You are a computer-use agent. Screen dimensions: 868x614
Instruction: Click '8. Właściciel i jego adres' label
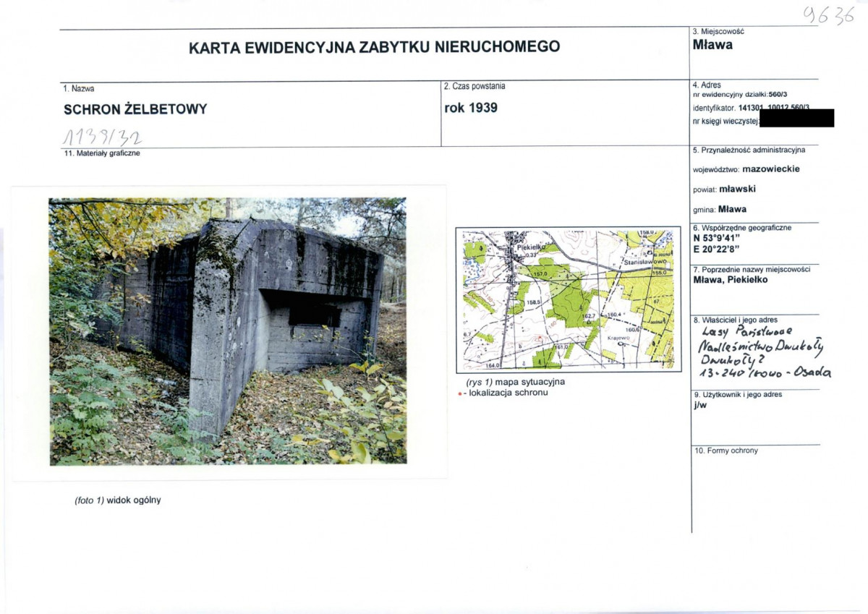[736, 320]
